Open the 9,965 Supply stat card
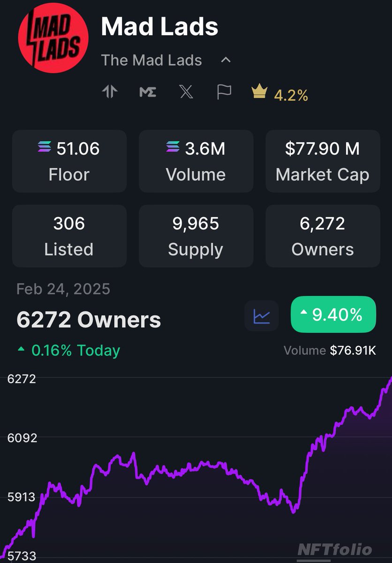 point(196,236)
